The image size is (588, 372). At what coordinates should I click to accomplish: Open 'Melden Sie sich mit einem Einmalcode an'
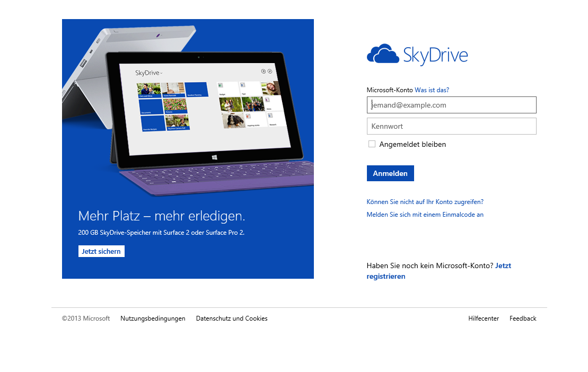click(x=425, y=215)
